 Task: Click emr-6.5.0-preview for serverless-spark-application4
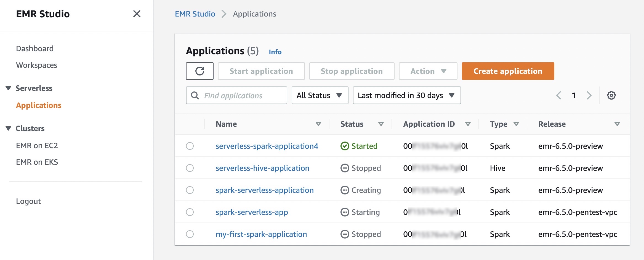click(570, 146)
